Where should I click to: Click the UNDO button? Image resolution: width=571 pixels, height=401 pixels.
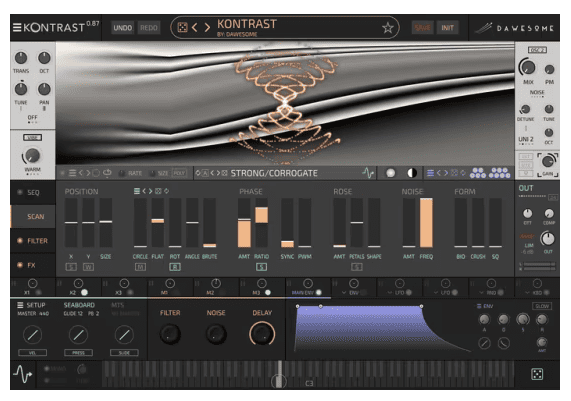pos(122,28)
